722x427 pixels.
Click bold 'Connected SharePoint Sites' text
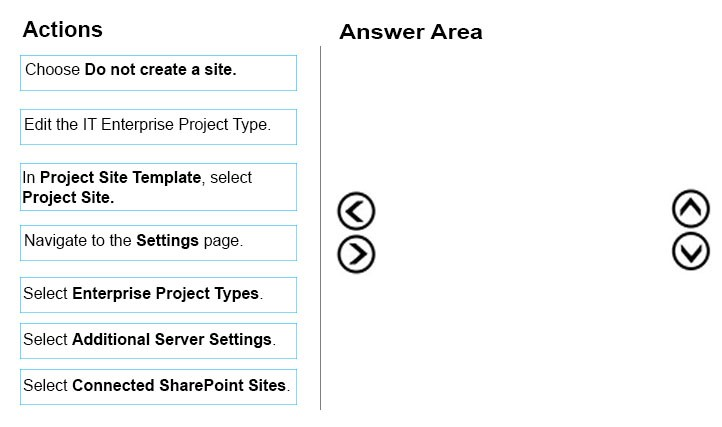click(179, 386)
